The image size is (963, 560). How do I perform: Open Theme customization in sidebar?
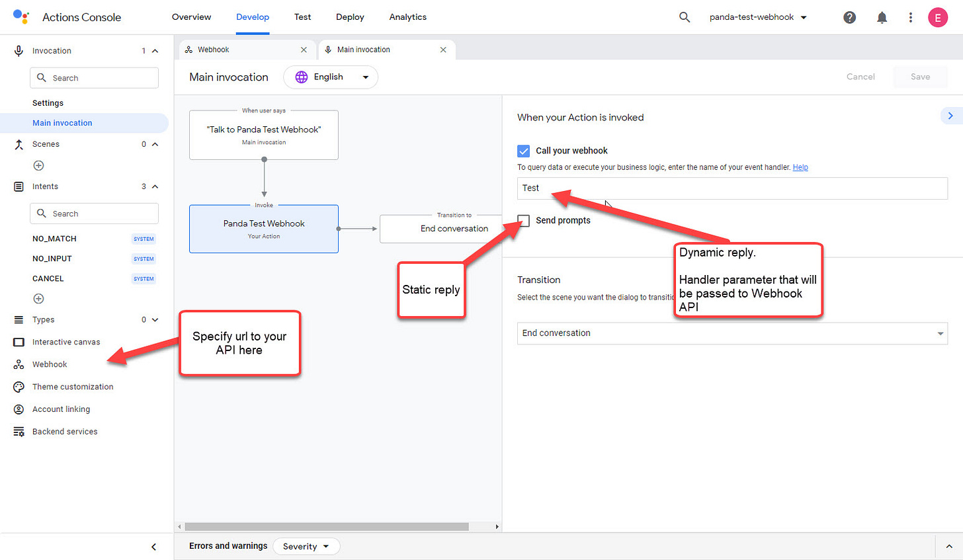(73, 387)
